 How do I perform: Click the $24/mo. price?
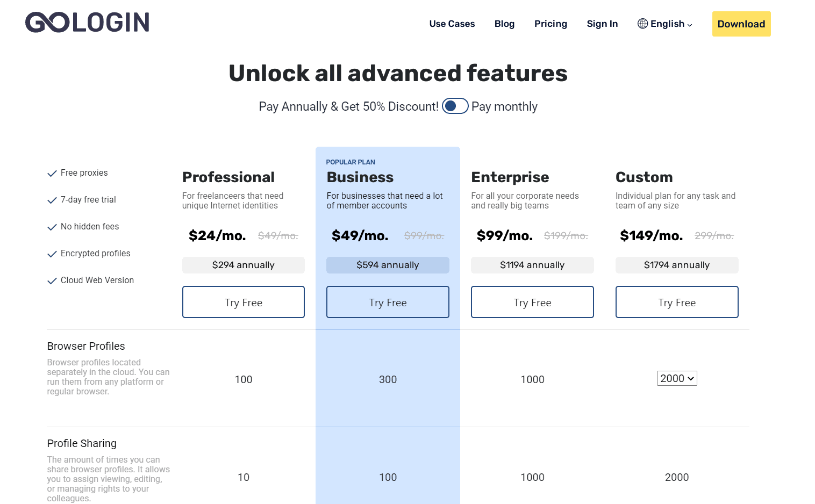tap(217, 235)
